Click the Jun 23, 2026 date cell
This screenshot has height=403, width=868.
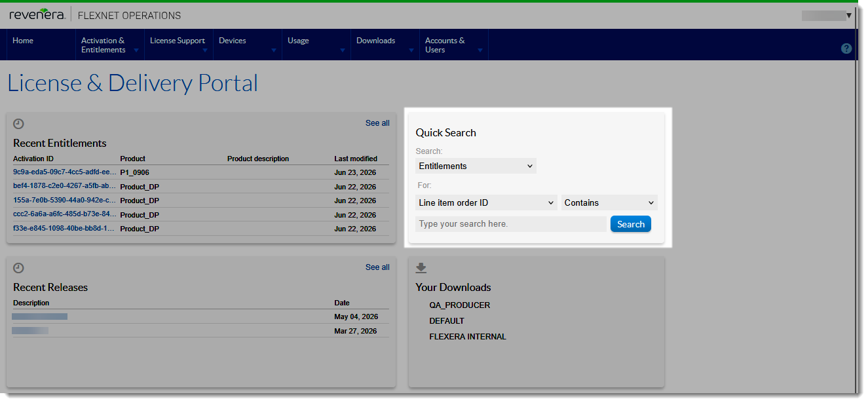pos(355,172)
